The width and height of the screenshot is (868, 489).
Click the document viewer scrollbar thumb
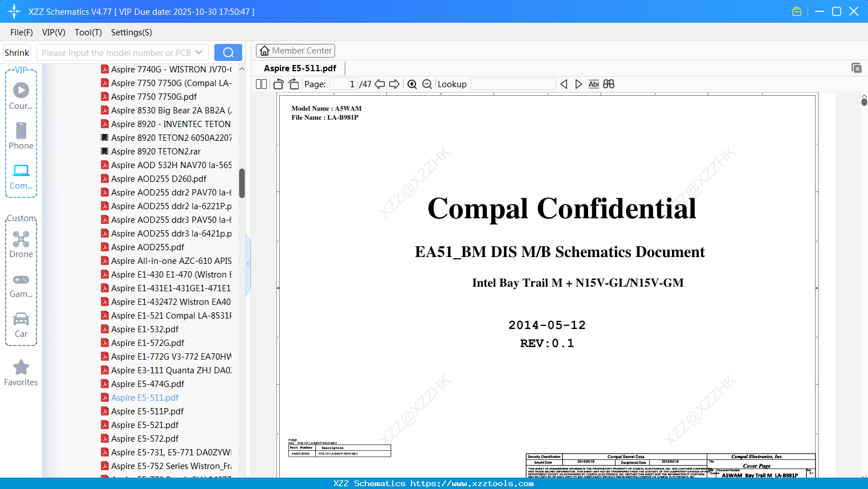[864, 101]
